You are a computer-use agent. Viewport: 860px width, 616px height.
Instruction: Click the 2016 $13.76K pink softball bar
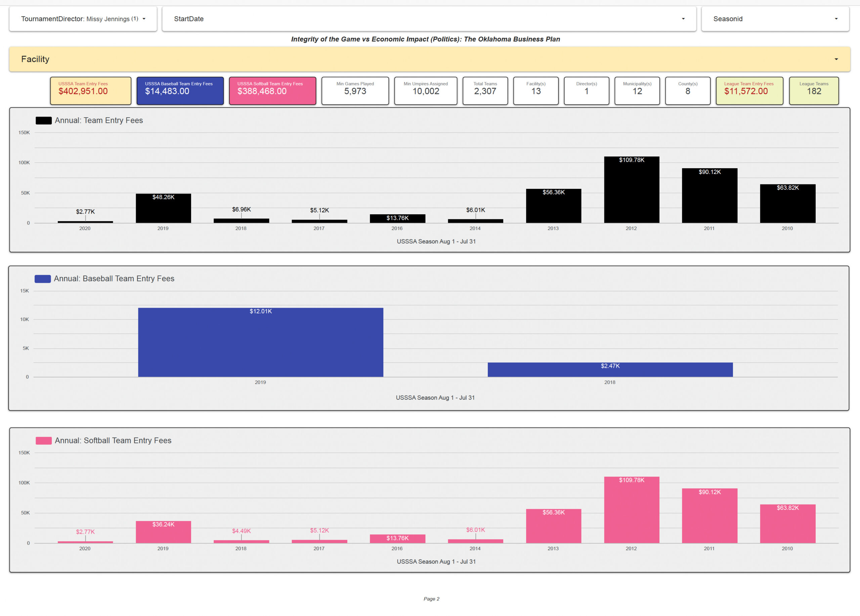point(397,539)
